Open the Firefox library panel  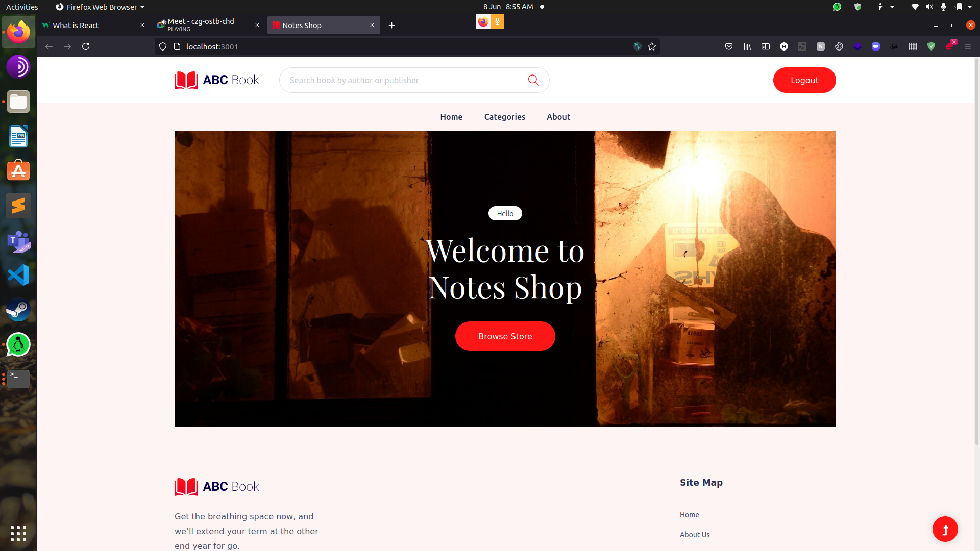747,46
